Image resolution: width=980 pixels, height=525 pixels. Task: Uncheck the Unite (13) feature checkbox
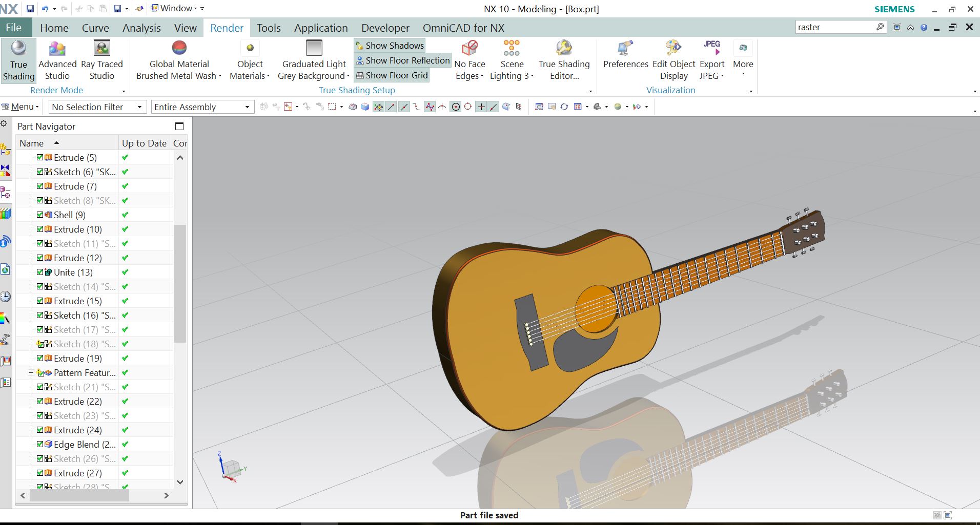[40, 272]
